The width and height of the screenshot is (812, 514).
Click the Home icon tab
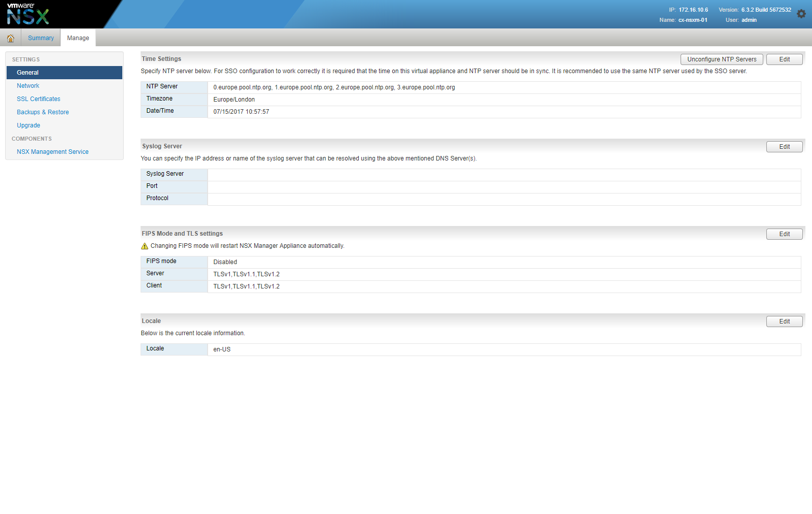(10, 38)
